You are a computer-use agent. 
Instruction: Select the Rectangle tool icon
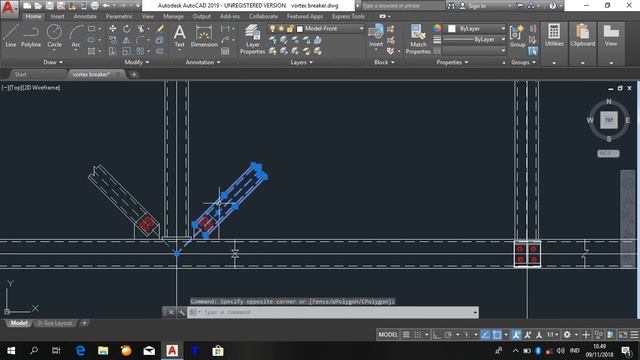pyautogui.click(x=91, y=29)
